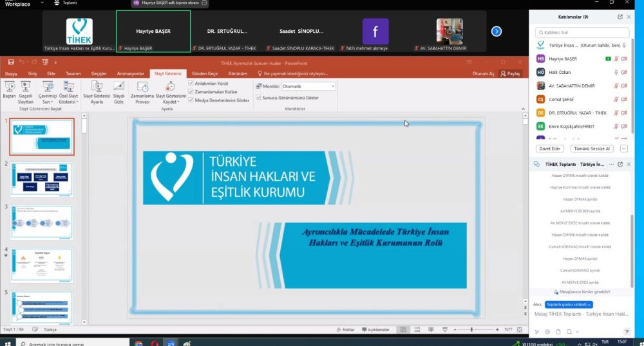This screenshot has height=346, width=644.
Task: Open the Çevrimiçi Sun present online dropdown
Action: click(48, 92)
